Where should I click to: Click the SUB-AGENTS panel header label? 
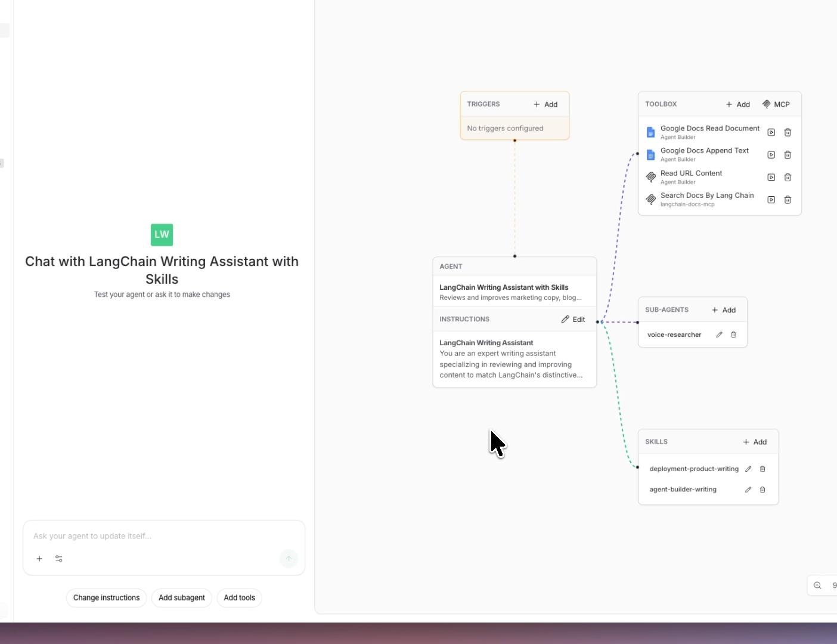pos(666,310)
